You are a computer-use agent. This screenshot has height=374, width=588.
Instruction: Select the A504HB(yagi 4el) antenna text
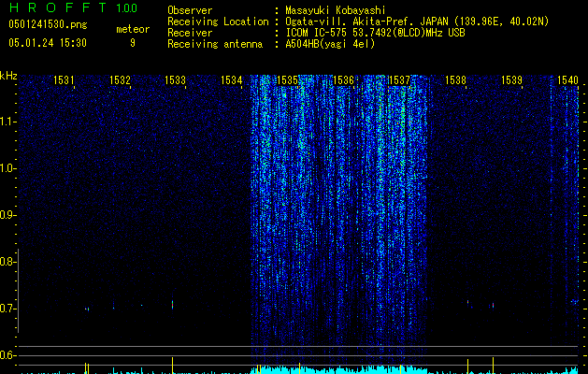(330, 44)
